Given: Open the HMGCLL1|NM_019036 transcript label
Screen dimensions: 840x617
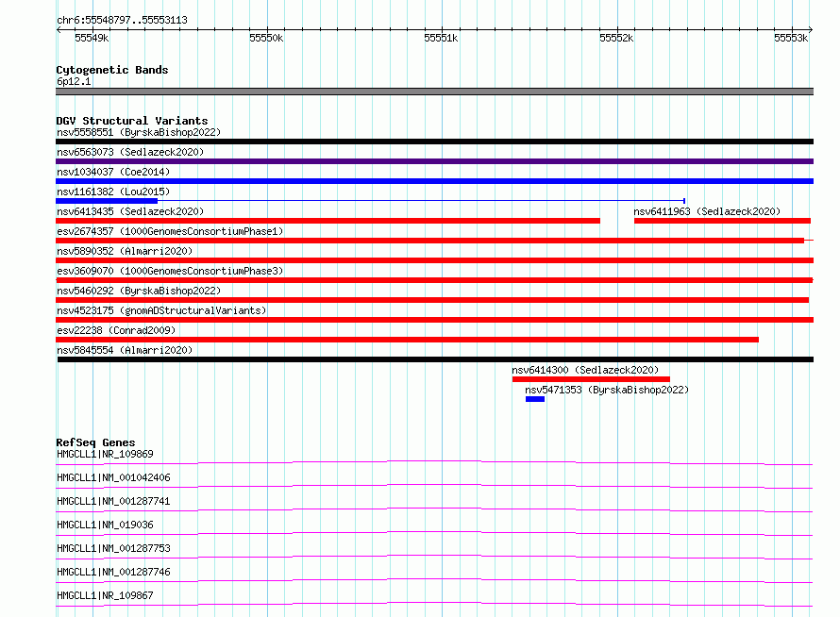Looking at the screenshot, I should point(104,525).
